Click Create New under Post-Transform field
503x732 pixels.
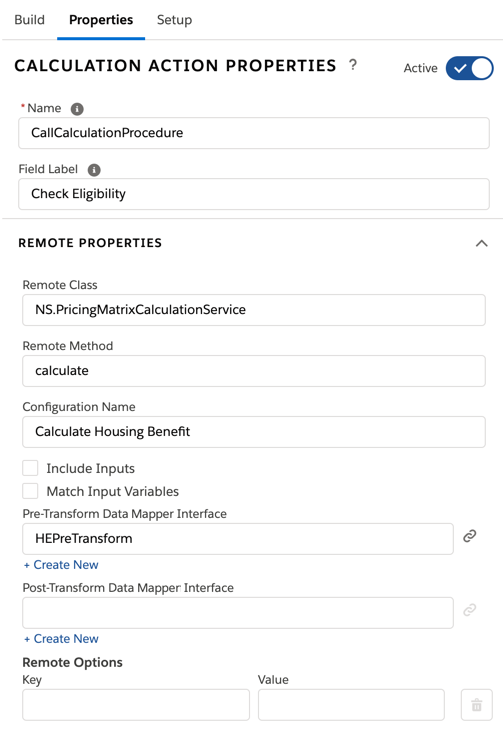[61, 639]
